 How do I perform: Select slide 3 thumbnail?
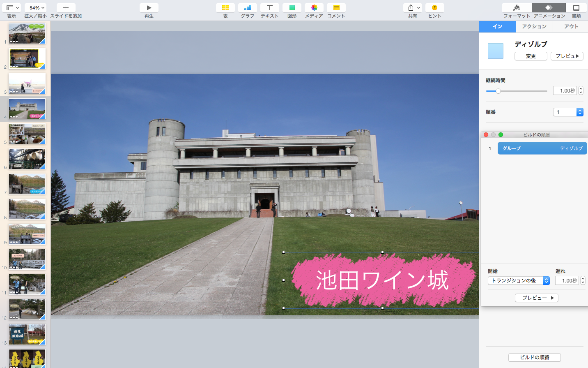point(27,84)
